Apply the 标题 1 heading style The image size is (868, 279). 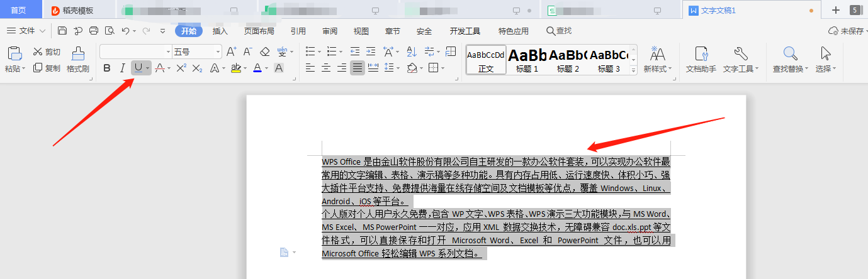coord(527,60)
